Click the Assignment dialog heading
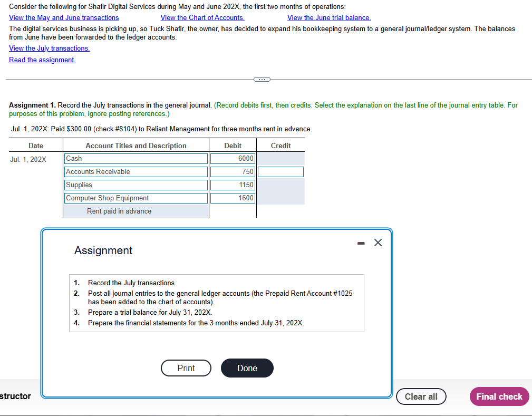Viewport: 532px width, 416px height. point(103,250)
